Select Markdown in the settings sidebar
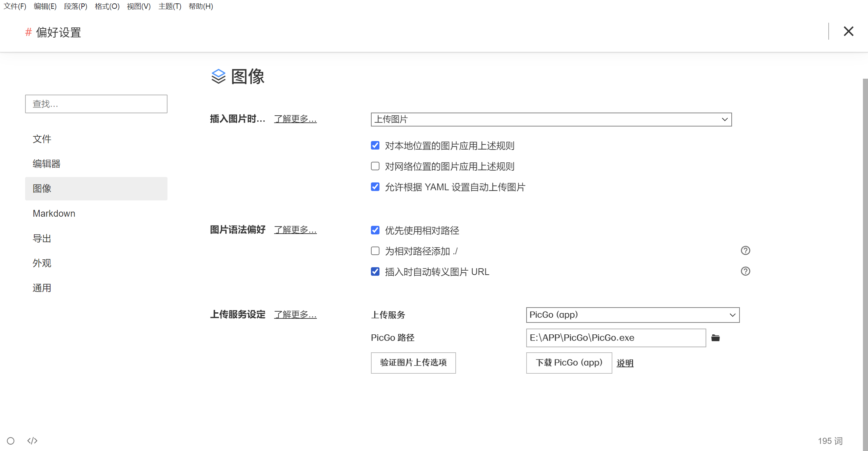868x451 pixels. [x=54, y=213]
